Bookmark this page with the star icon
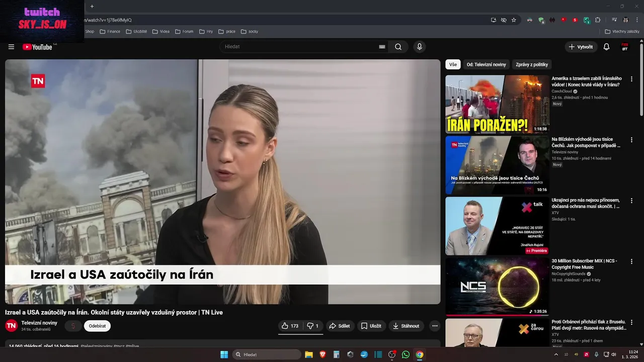Screen dimensions: 644x362 pos(514,20)
